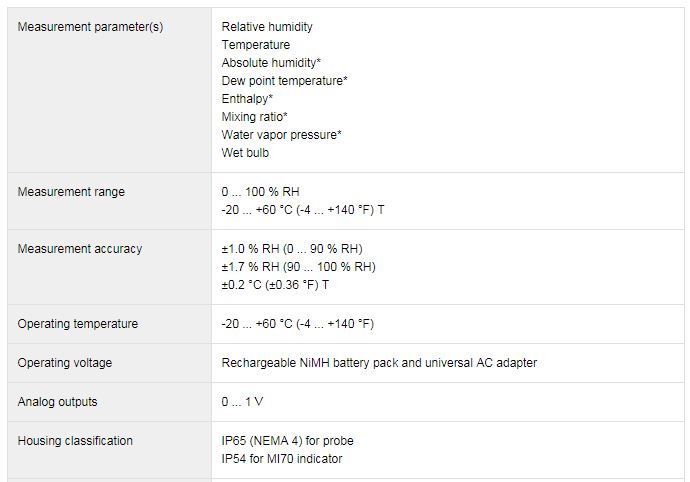
Task: Click the "Relative humidity" parameter text
Action: coord(267,27)
